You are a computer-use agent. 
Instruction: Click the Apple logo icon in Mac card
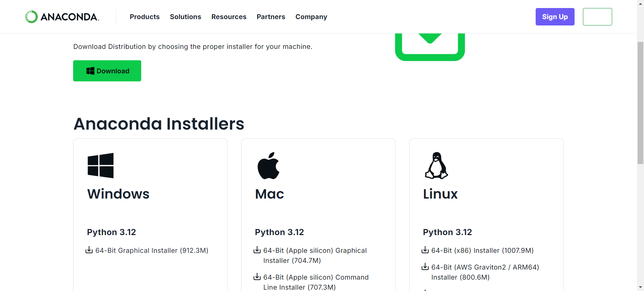pos(268,165)
